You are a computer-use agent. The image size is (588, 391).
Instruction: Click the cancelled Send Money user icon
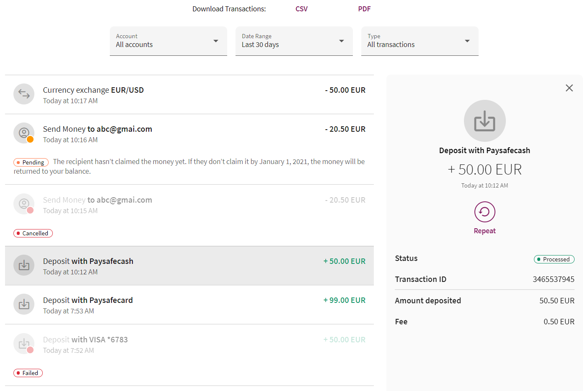pyautogui.click(x=24, y=204)
